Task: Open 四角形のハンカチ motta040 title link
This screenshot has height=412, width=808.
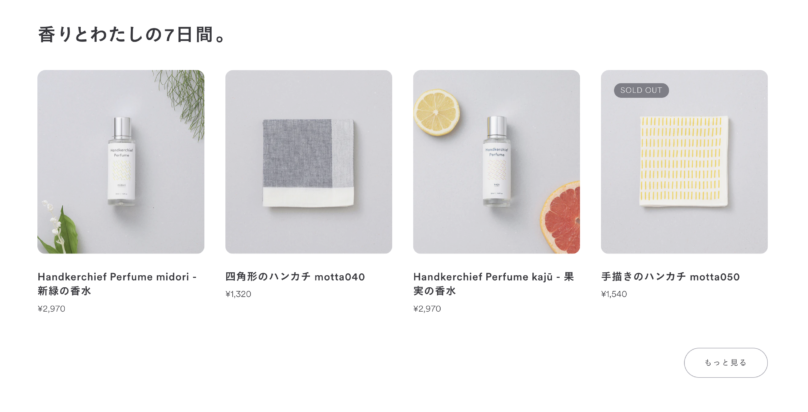Action: 295,277
